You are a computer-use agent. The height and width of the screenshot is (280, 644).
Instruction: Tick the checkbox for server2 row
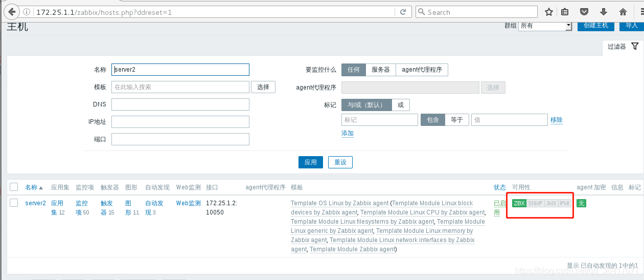pos(14,203)
